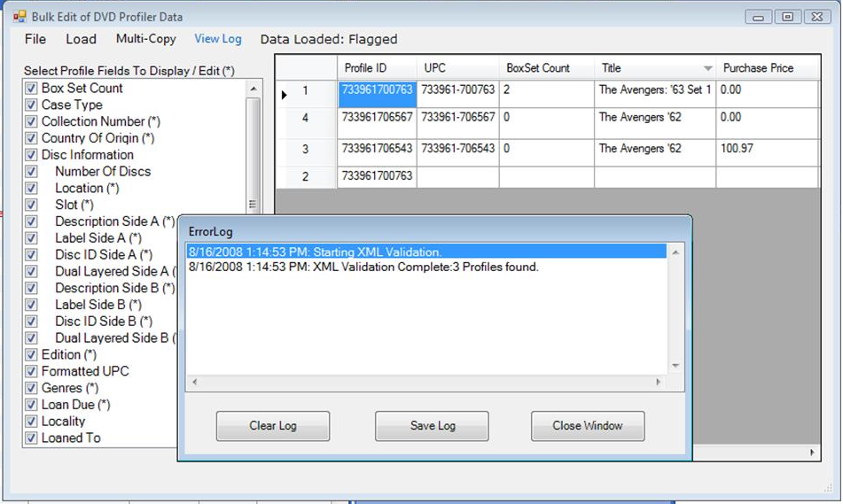This screenshot has height=504, width=843.
Task: Click the Clear Log button
Action: 273,426
